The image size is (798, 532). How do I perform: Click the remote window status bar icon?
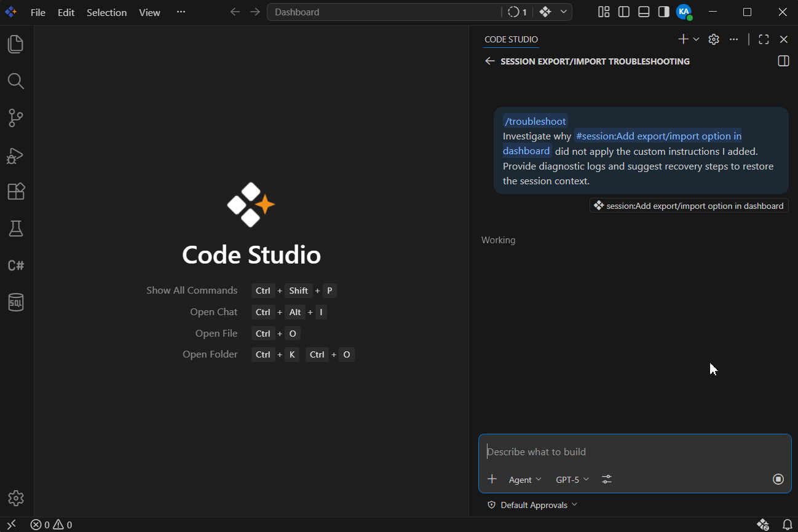coord(11,525)
